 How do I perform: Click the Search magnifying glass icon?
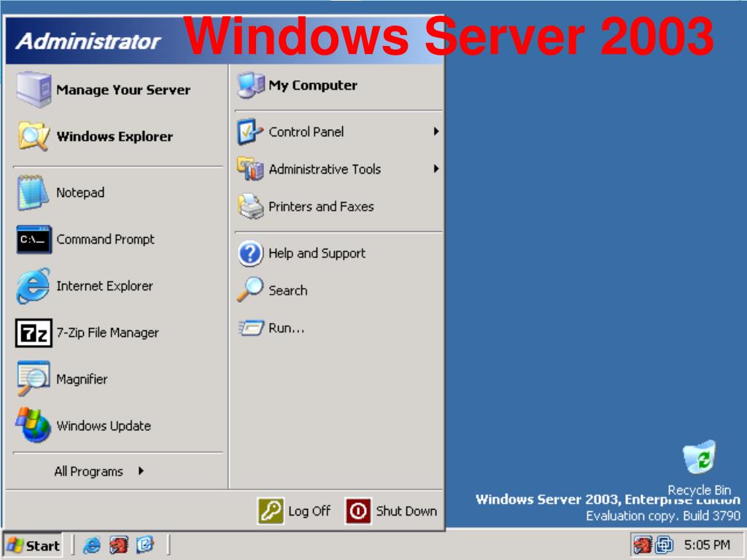click(250, 289)
